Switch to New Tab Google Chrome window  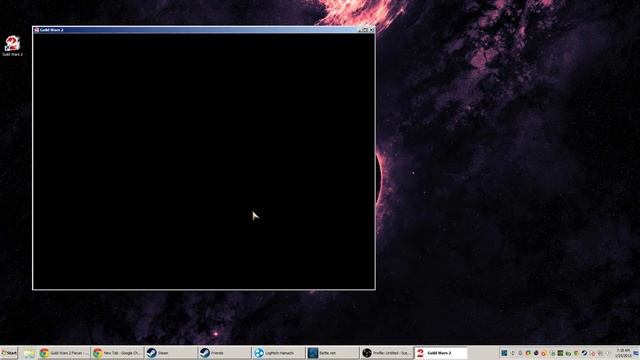117,353
